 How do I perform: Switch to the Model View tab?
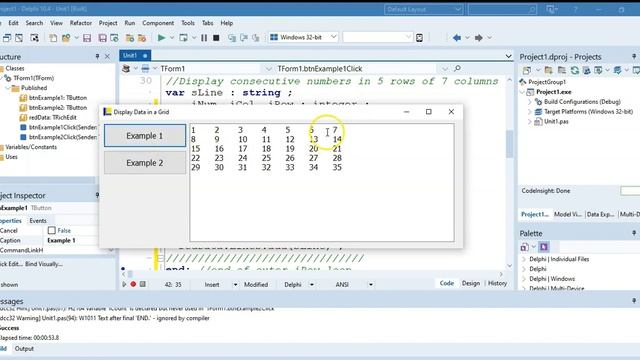[x=568, y=214]
